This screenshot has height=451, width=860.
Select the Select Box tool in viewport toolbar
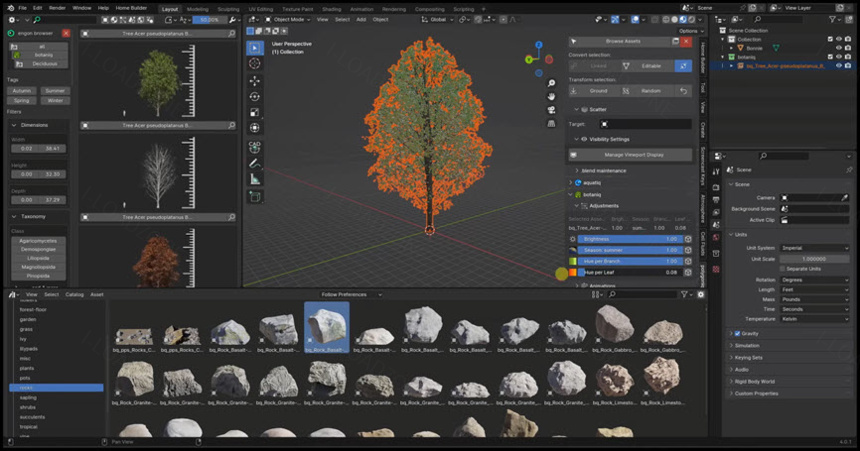[254, 48]
